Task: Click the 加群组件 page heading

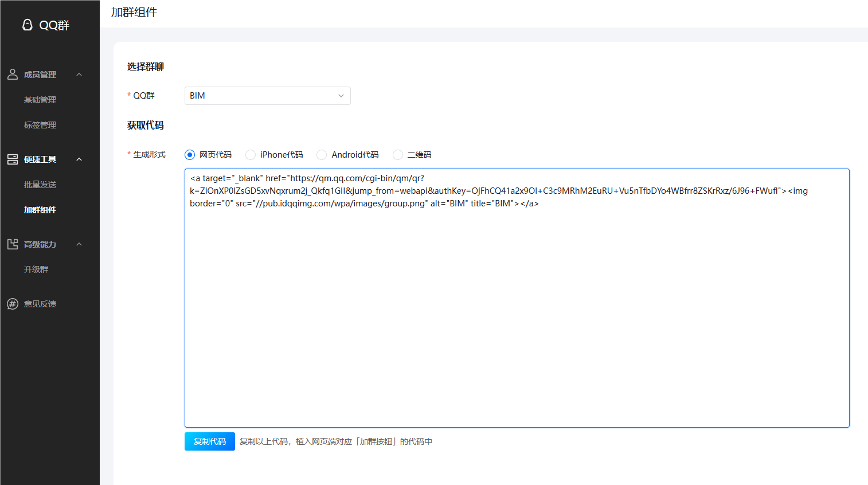Action: 134,12
